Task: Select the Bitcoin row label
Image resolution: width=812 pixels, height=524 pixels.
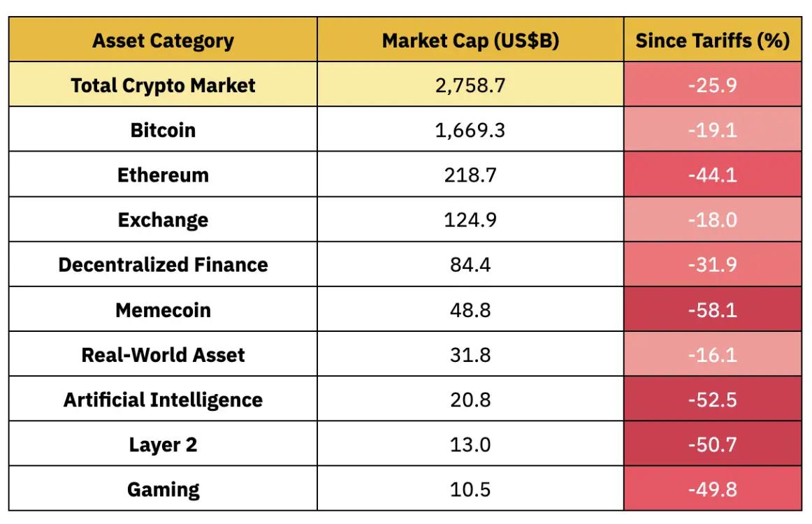Action: pyautogui.click(x=163, y=130)
